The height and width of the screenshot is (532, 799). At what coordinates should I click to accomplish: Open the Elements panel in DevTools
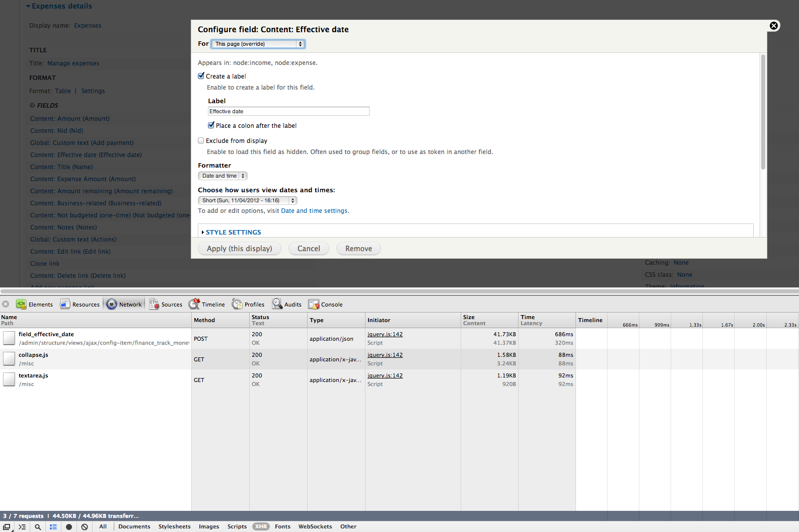[x=35, y=305]
